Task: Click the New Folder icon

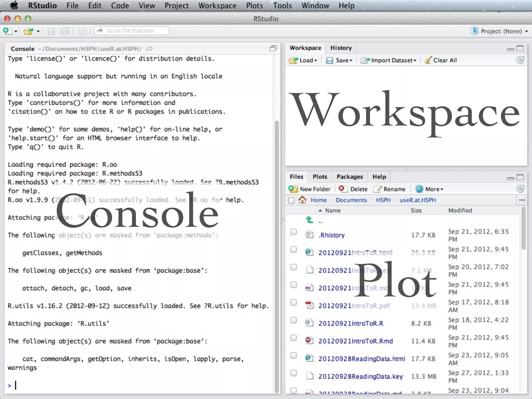Action: [293, 189]
